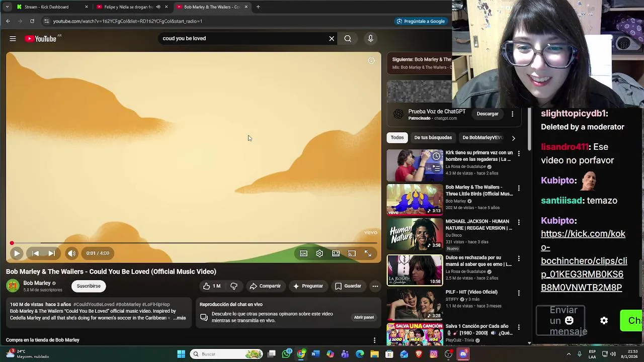Open Instagram from the taskbar

pos(434,354)
